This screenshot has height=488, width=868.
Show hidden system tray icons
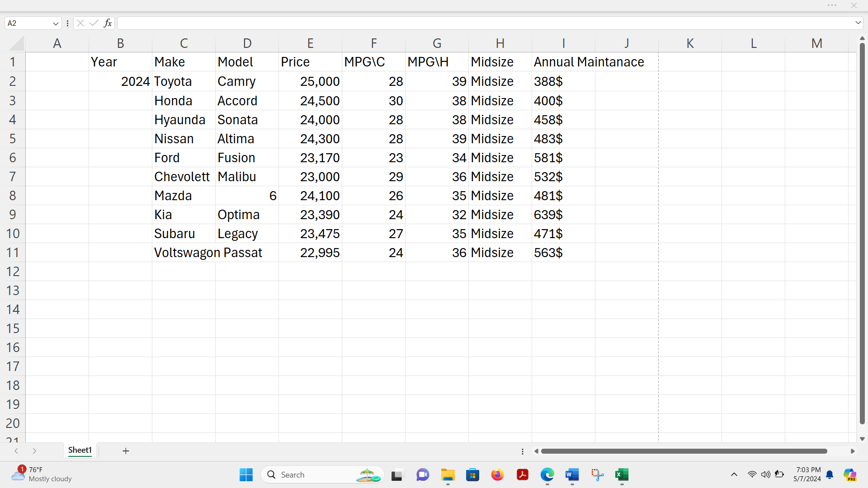(x=734, y=475)
